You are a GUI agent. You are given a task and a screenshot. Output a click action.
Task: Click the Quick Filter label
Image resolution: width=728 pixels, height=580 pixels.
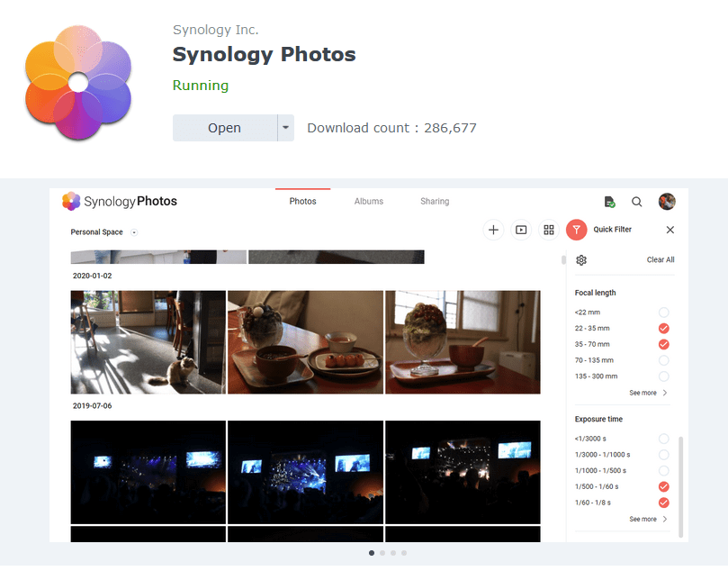[613, 230]
